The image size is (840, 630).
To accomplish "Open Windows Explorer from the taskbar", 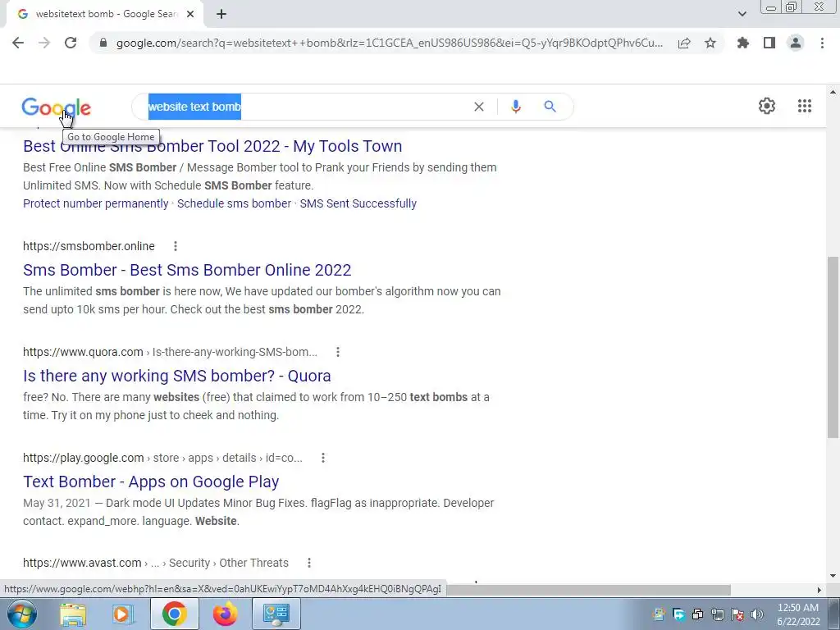I will click(73, 614).
